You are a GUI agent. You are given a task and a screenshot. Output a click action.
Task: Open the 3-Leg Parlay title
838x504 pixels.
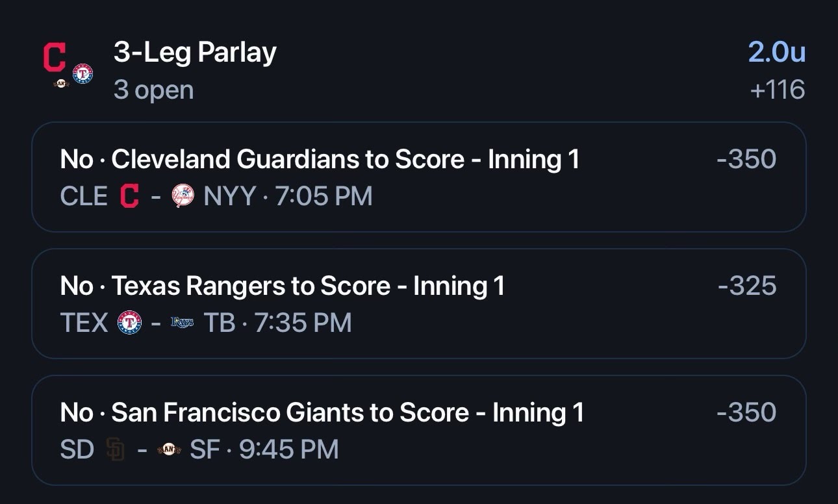[195, 53]
